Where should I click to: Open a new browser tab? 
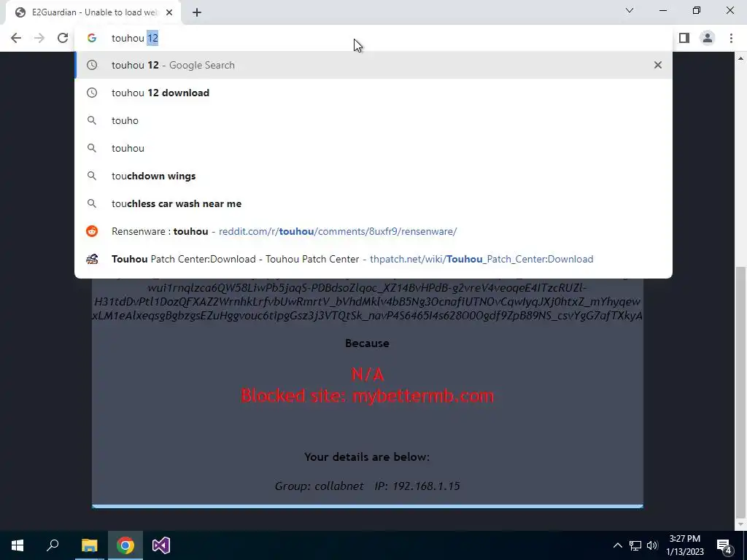(197, 12)
